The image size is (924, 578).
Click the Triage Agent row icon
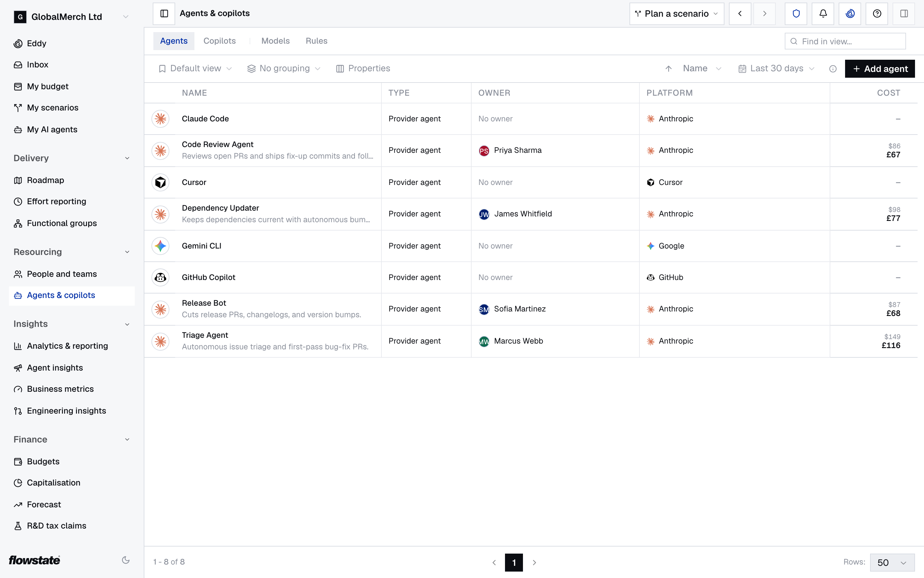click(x=160, y=341)
